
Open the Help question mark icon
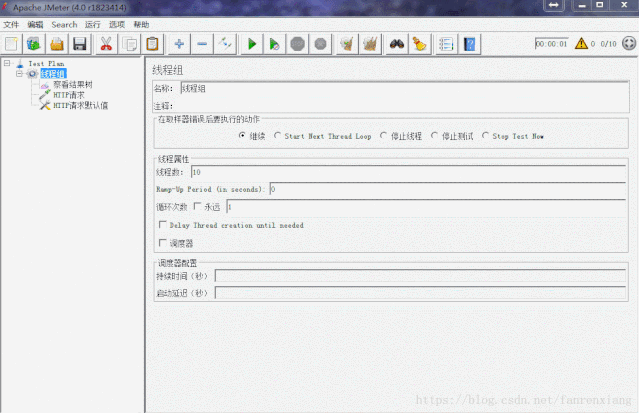[470, 44]
